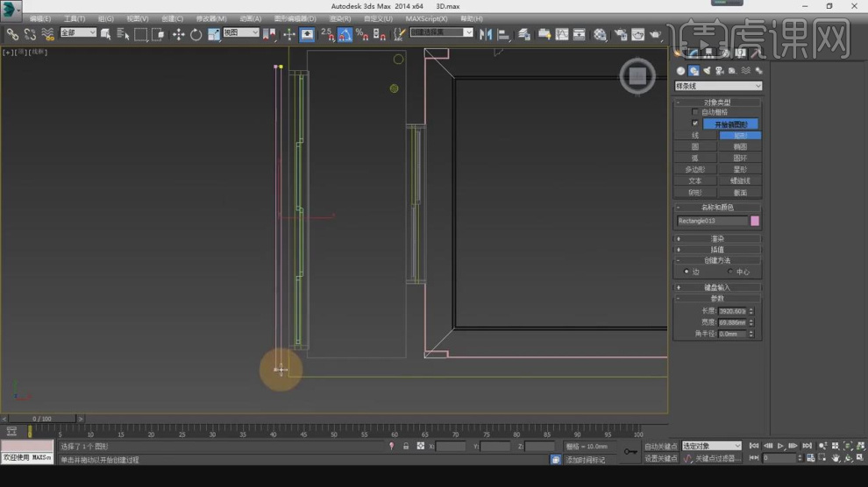Expand the 渲染 rollout
The width and height of the screenshot is (868, 487).
[x=717, y=239]
